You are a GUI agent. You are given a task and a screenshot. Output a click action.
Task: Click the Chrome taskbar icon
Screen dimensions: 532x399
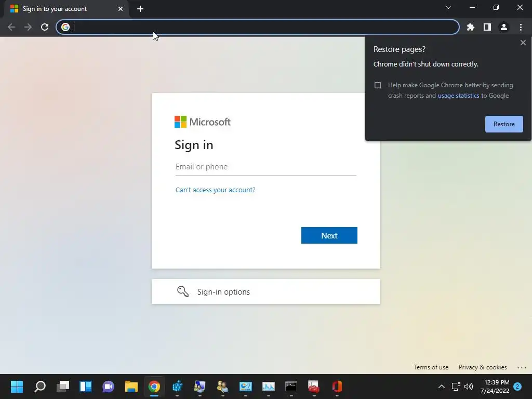[x=154, y=387]
